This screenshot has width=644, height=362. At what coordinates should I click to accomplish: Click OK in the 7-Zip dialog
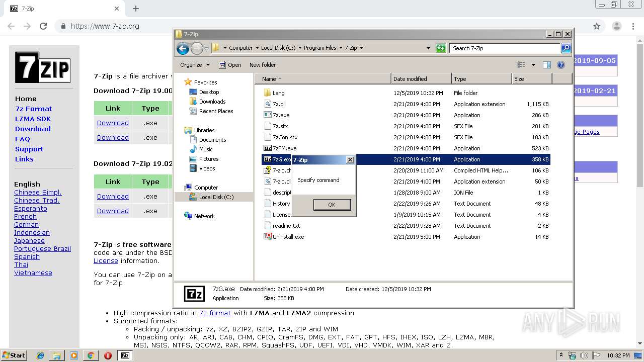click(332, 205)
